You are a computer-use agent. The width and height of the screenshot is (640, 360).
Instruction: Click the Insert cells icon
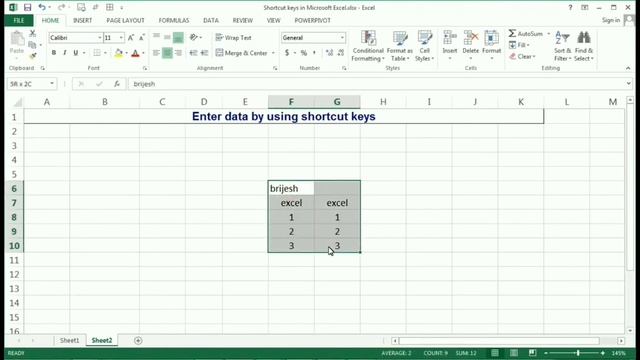click(450, 38)
